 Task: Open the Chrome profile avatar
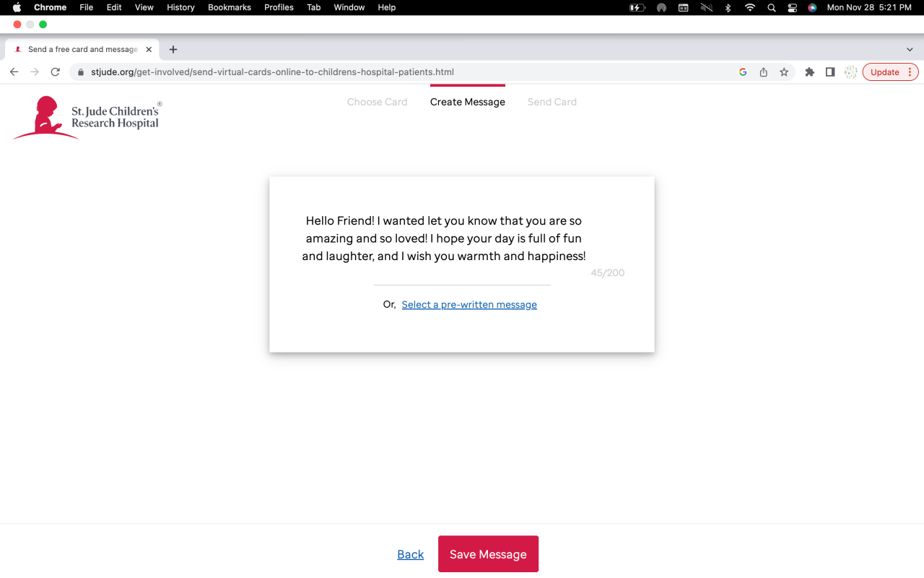850,72
